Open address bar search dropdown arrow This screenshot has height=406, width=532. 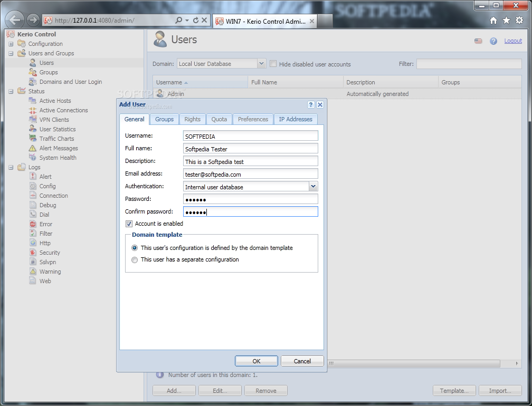tap(187, 21)
